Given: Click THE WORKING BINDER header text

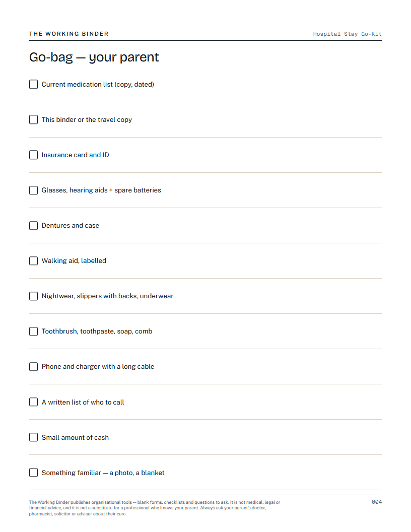Looking at the screenshot, I should tap(69, 34).
